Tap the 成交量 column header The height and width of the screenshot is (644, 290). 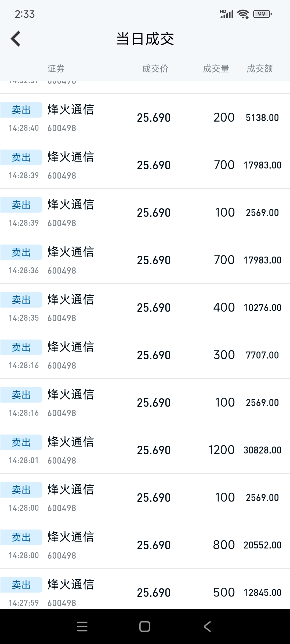pyautogui.click(x=216, y=69)
